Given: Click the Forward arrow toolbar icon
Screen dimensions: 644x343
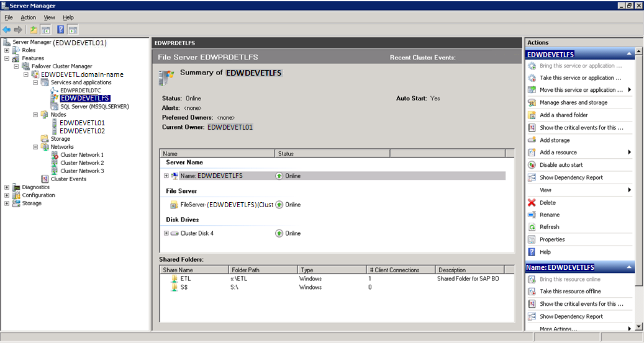Looking at the screenshot, I should (17, 30).
